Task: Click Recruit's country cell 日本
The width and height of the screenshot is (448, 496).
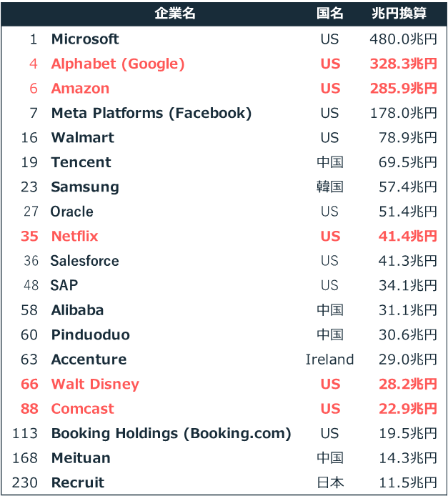Action: [330, 482]
